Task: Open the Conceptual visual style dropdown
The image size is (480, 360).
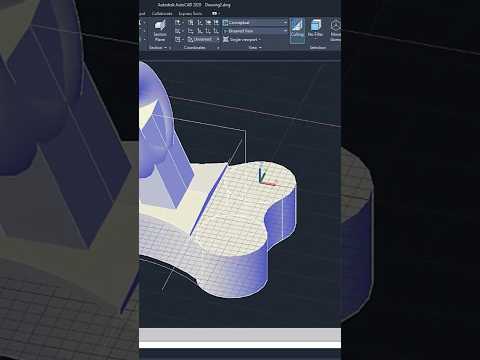Action: pos(255,23)
